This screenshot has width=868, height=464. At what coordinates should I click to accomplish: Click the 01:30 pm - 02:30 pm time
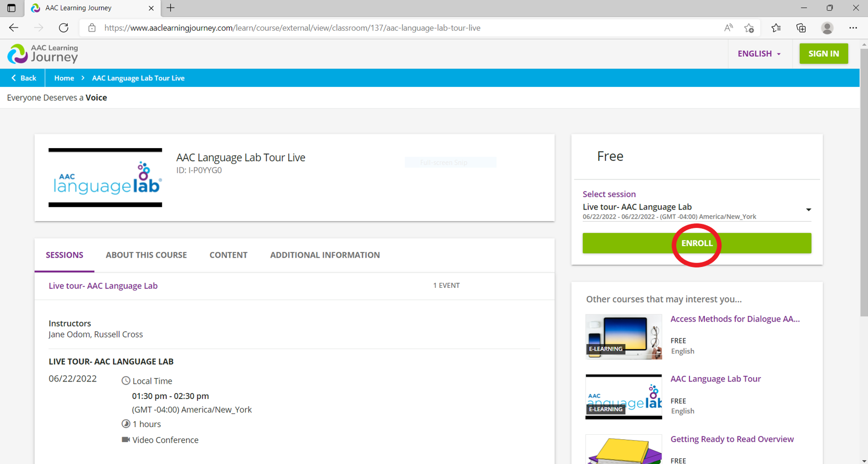170,396
